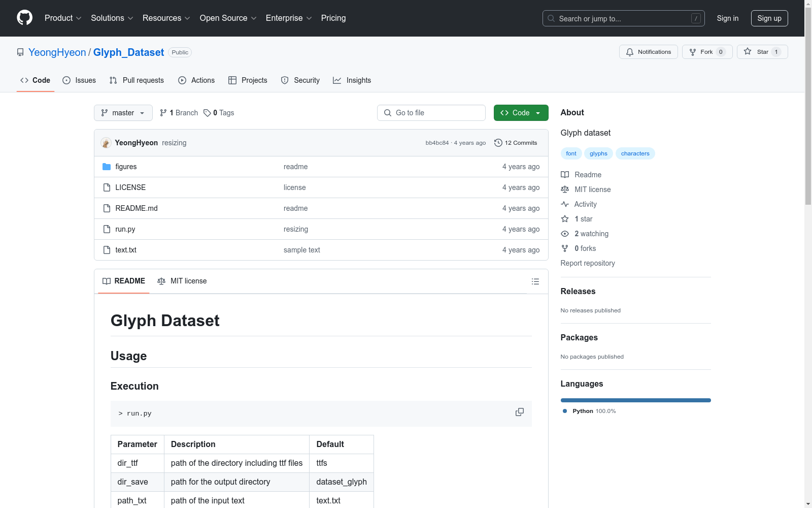812x508 pixels.
Task: Click the history clock icon beside Commits
Action: pyautogui.click(x=498, y=143)
